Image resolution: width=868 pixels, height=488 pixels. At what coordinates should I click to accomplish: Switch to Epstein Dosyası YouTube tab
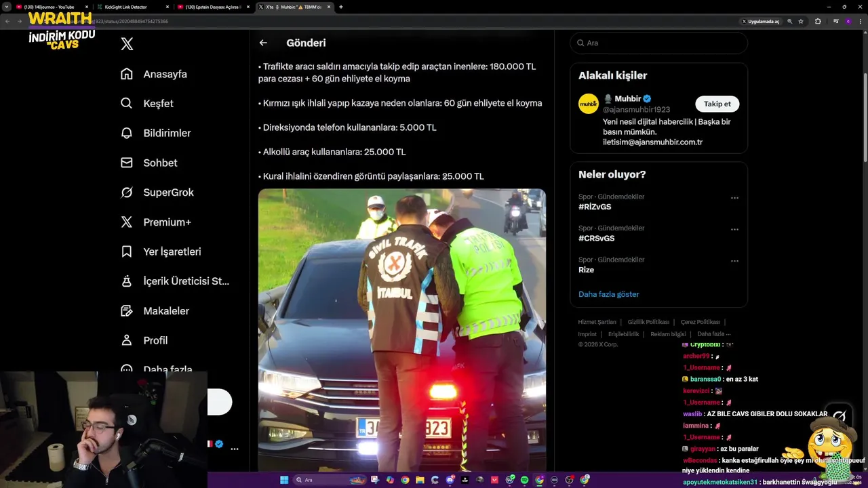[x=213, y=7]
